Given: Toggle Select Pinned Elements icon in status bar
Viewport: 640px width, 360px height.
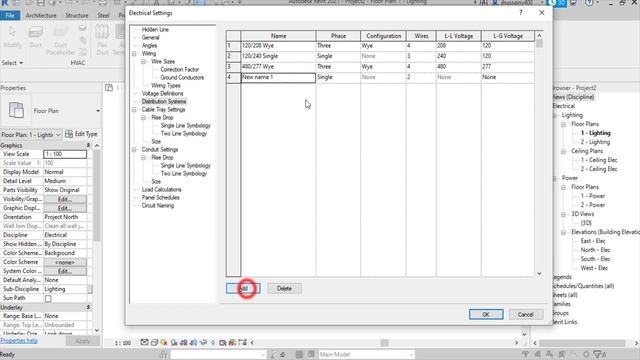Looking at the screenshot, I should click(x=549, y=354).
